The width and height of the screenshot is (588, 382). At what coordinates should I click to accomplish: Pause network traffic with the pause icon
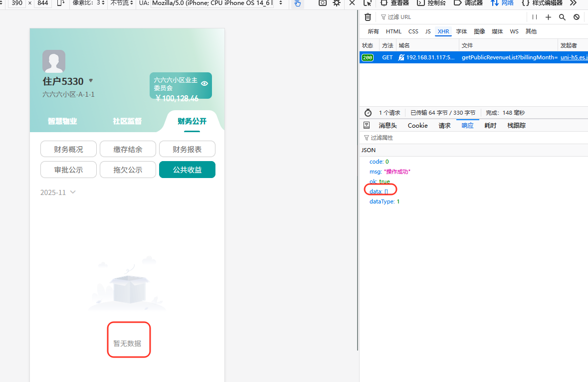[x=534, y=16]
